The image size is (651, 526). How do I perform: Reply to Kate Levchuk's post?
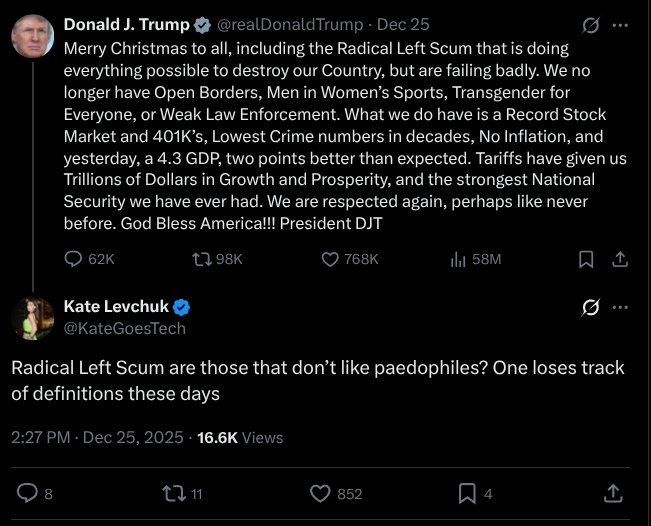(28, 493)
